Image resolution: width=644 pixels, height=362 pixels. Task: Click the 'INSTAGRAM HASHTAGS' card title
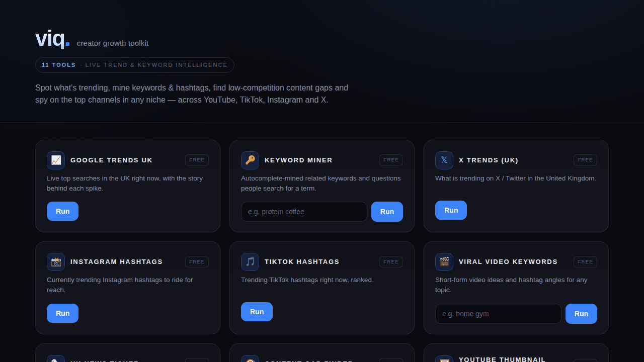click(117, 262)
